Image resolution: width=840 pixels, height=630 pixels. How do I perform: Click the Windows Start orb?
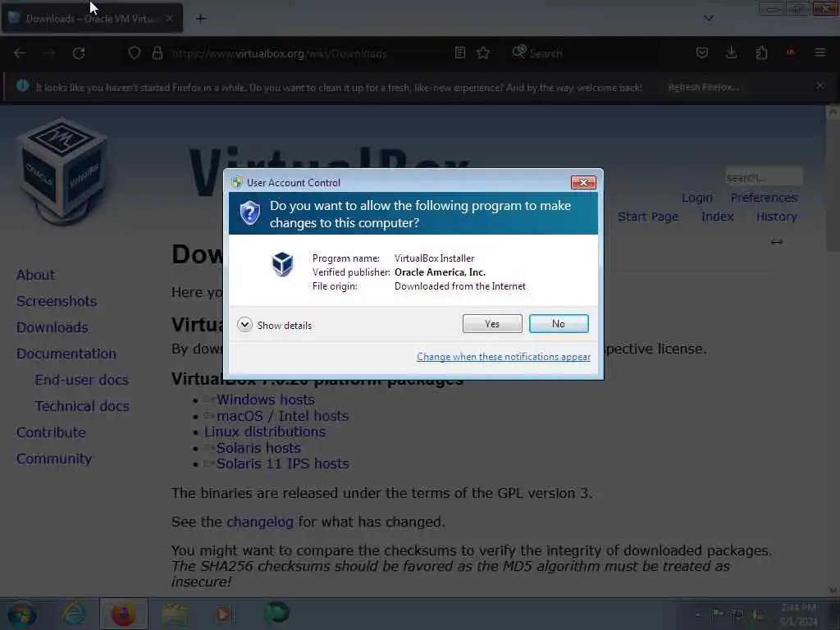click(22, 614)
